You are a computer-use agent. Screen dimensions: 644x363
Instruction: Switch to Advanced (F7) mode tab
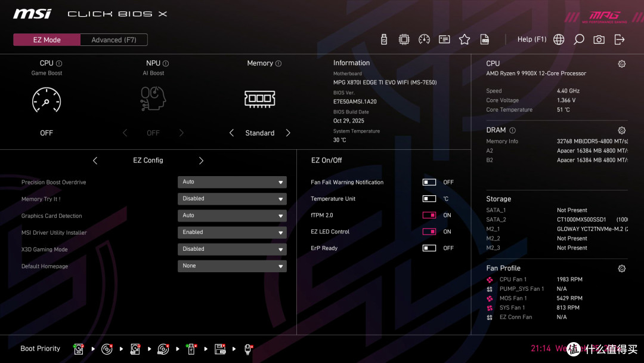click(114, 40)
